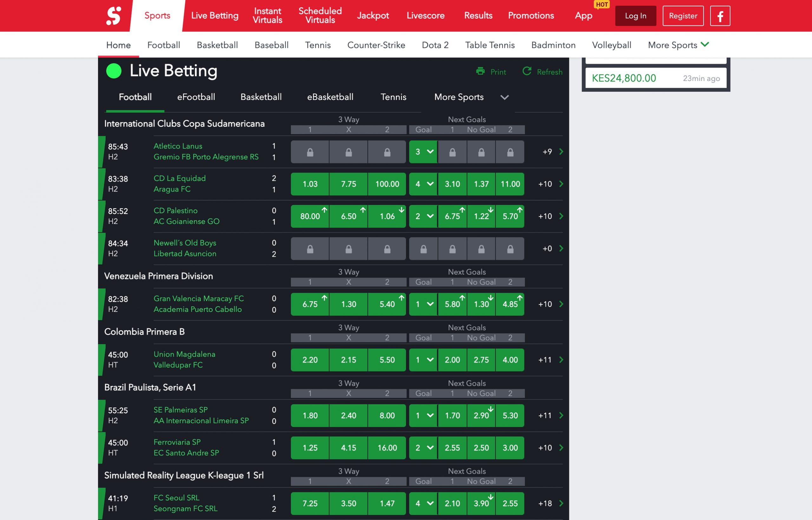Click the Register button
Screen dimensions: 812x520
click(x=683, y=16)
